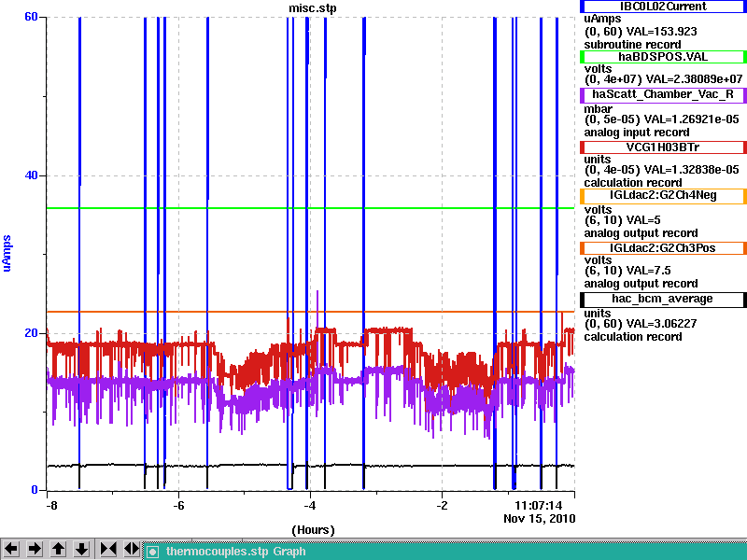747x560 pixels.
Task: Click the misc.stp graph title
Action: [313, 8]
